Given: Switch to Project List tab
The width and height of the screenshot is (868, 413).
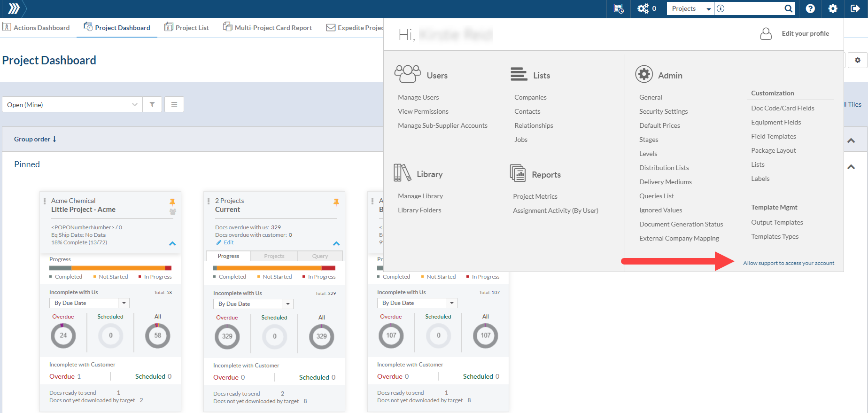Looking at the screenshot, I should click(x=186, y=27).
